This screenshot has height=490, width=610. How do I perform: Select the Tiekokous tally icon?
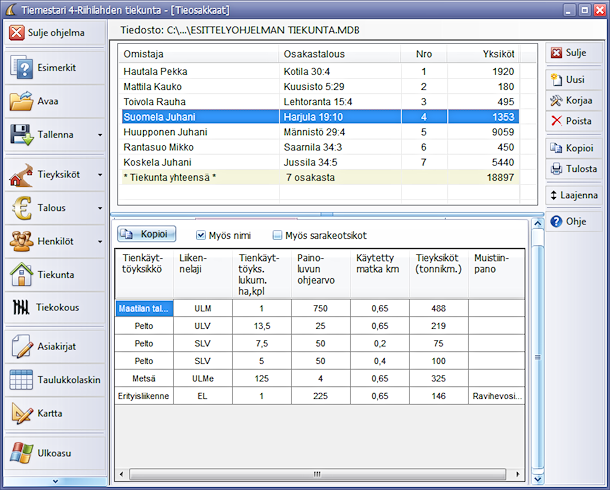pos(22,307)
